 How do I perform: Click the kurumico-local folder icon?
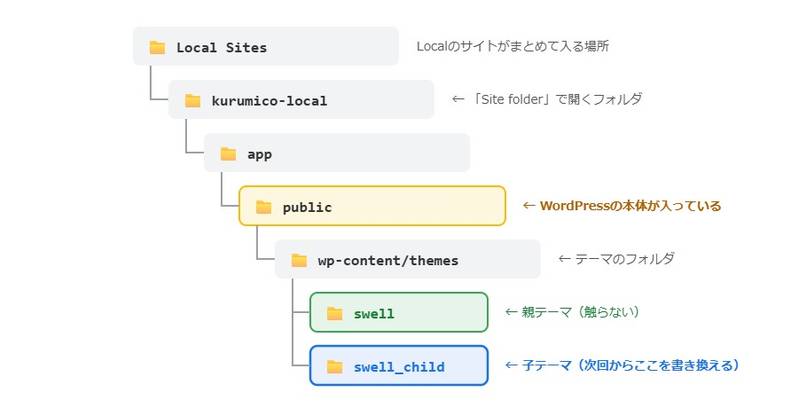pos(192,100)
